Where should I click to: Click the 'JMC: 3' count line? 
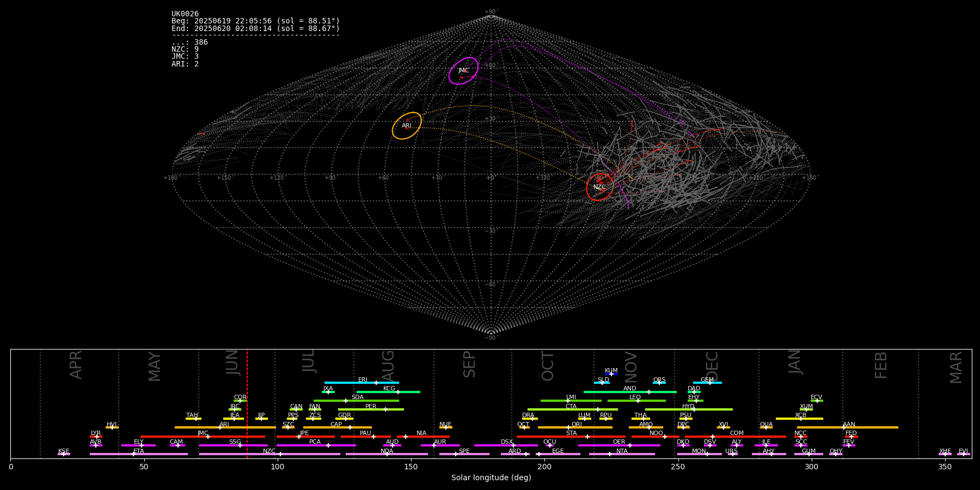pyautogui.click(x=185, y=57)
